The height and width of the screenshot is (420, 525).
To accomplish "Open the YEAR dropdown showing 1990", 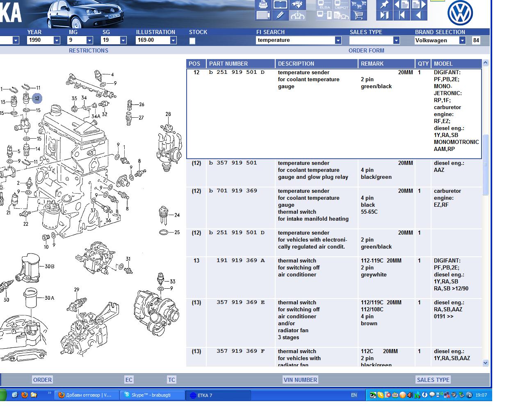I will click(x=57, y=40).
